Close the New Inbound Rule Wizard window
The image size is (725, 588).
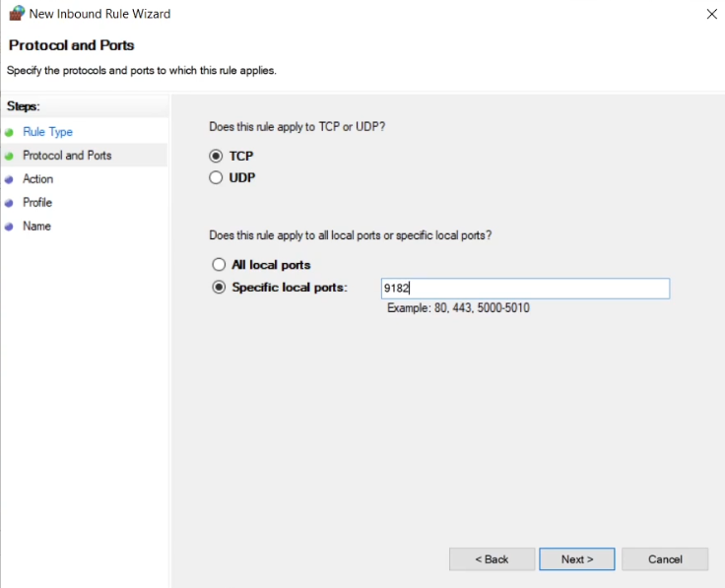pos(711,14)
